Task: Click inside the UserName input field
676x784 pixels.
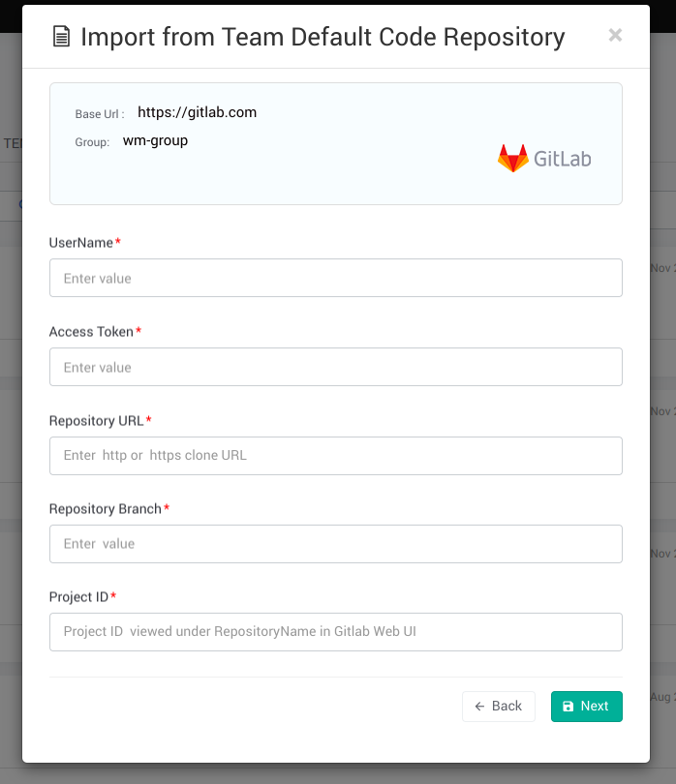Action: 335,278
